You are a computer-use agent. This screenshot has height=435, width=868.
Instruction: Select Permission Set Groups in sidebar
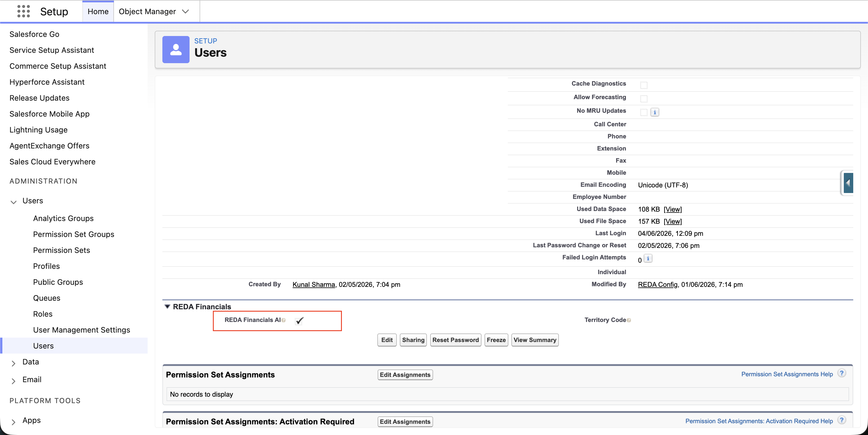coord(74,234)
